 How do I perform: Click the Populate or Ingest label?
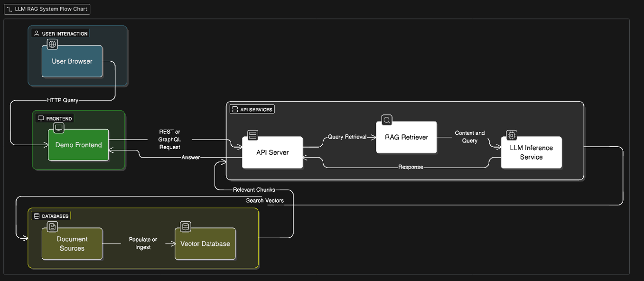tap(142, 244)
